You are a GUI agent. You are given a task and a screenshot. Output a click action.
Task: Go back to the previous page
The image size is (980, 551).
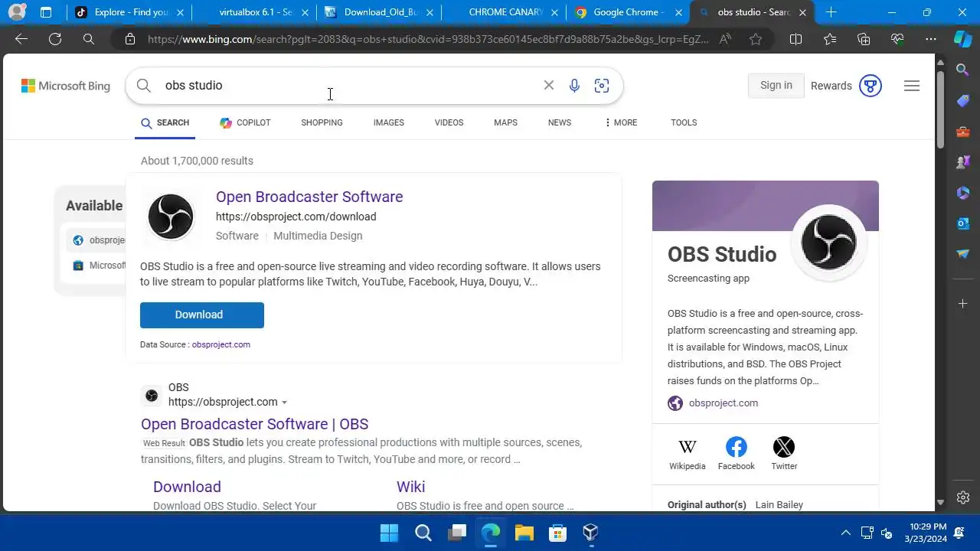(21, 39)
